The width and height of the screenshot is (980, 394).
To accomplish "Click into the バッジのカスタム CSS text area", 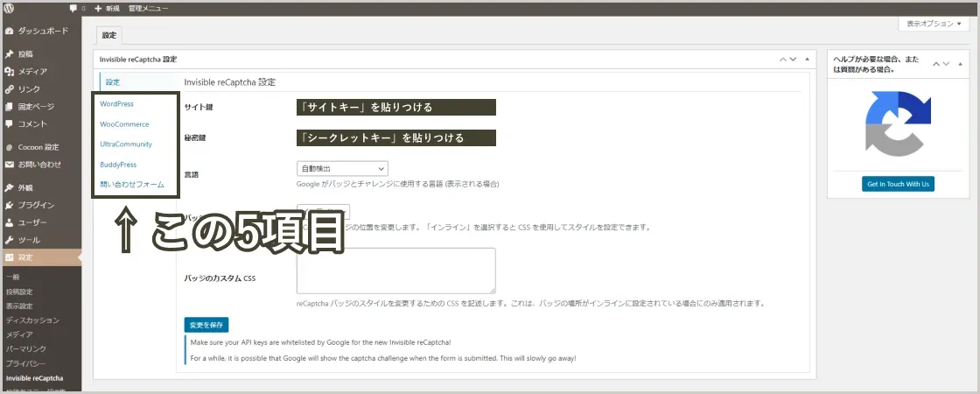I will point(395,271).
